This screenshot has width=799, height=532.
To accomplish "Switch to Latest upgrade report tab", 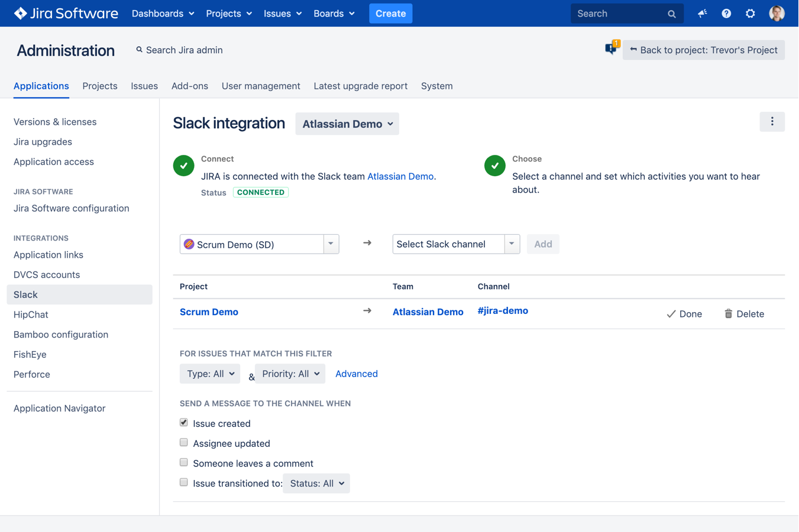I will [361, 86].
